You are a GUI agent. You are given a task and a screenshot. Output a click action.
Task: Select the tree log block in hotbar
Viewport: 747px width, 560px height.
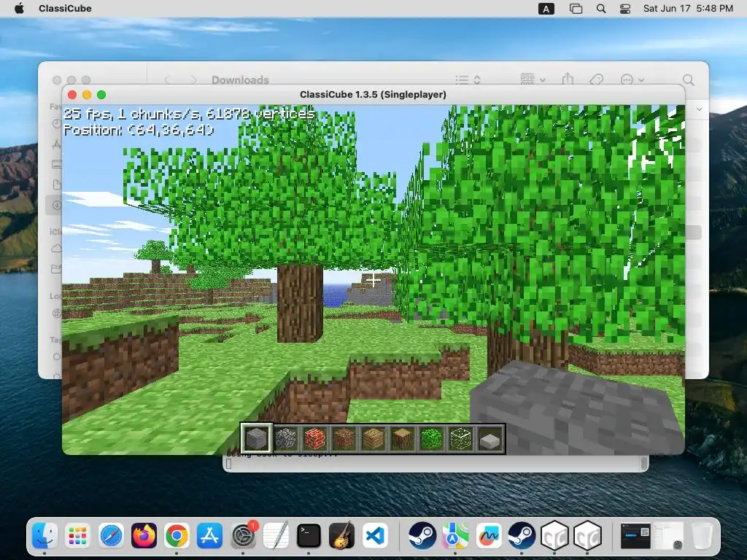point(403,438)
